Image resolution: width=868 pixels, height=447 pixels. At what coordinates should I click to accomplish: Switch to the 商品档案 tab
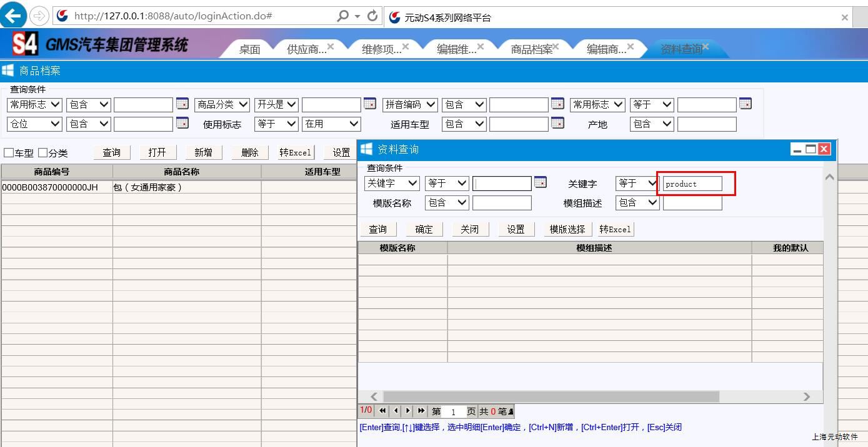531,49
